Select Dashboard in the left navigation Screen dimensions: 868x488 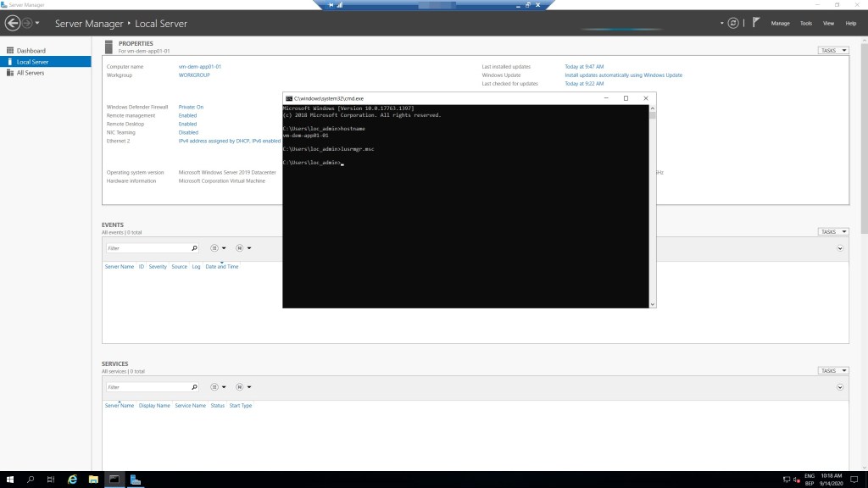31,51
